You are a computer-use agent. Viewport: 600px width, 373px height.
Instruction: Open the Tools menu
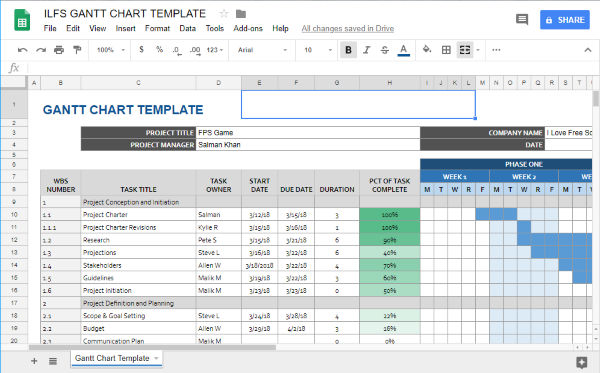[x=215, y=28]
